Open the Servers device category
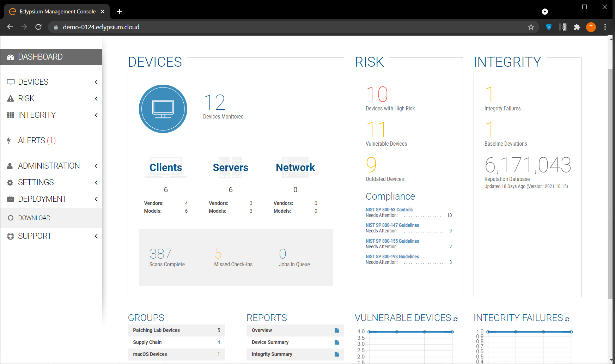615x364 pixels. click(231, 168)
